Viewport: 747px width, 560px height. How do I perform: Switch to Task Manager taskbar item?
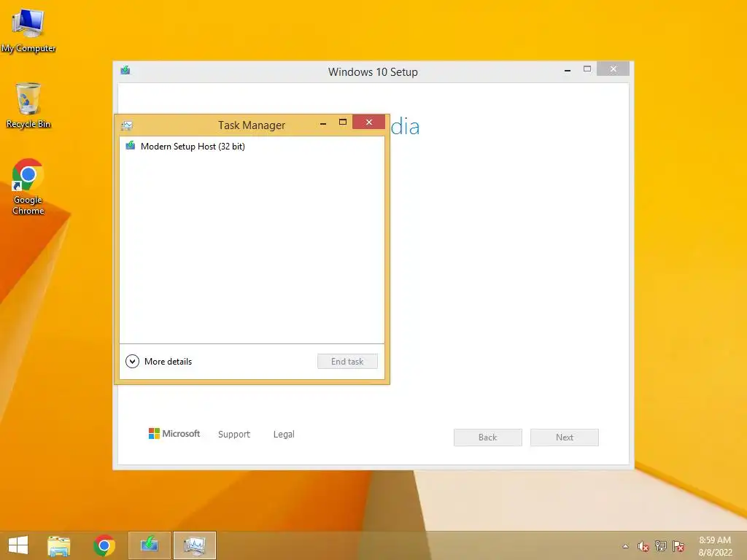point(195,545)
